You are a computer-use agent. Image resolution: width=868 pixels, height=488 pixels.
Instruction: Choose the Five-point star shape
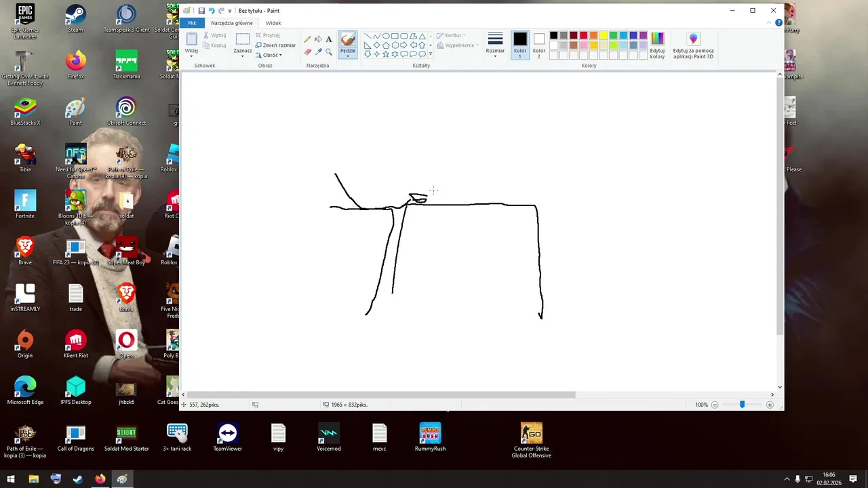386,54
